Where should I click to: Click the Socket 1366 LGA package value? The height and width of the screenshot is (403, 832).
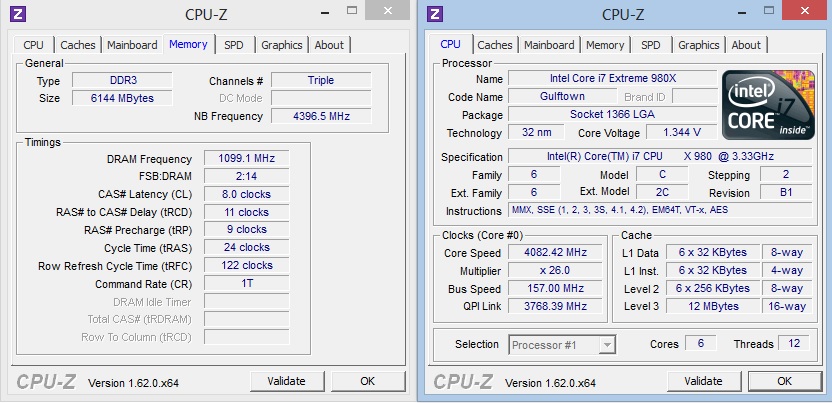pyautogui.click(x=612, y=114)
